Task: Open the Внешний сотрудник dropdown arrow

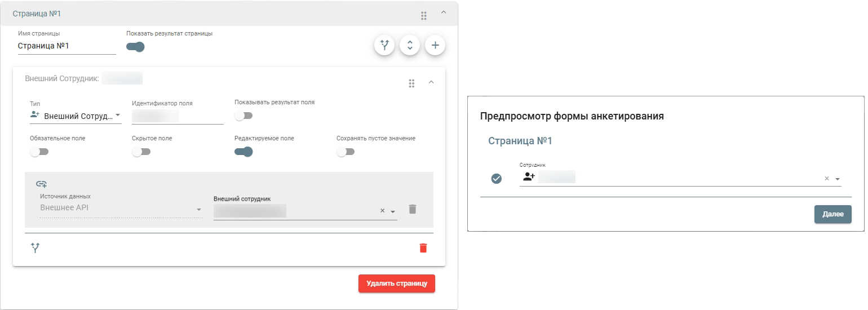Action: pos(393,211)
